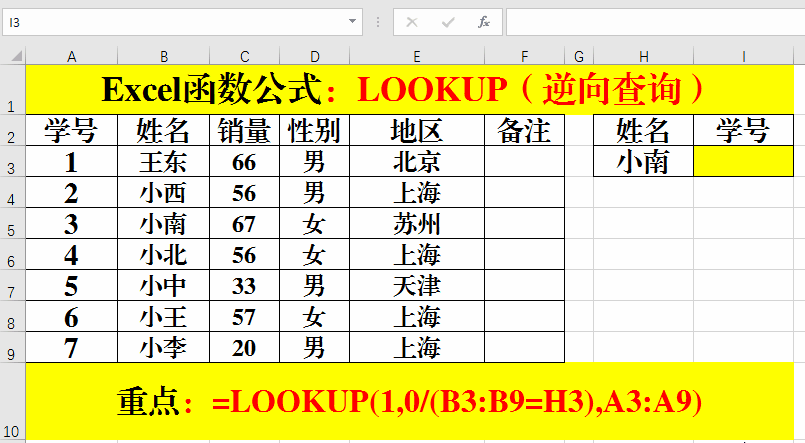Image resolution: width=805 pixels, height=443 pixels.
Task: Click the Select All corner triangle
Action: 17,55
